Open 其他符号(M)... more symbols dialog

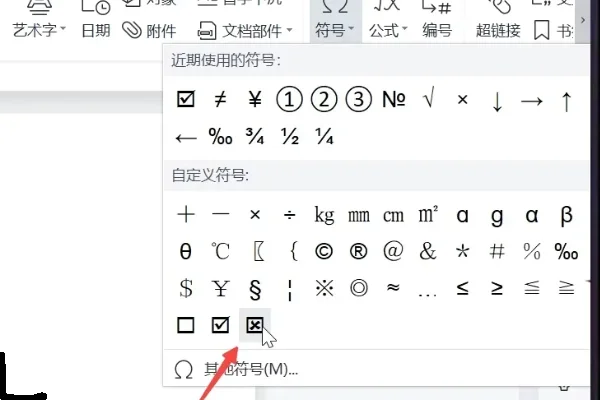(251, 369)
